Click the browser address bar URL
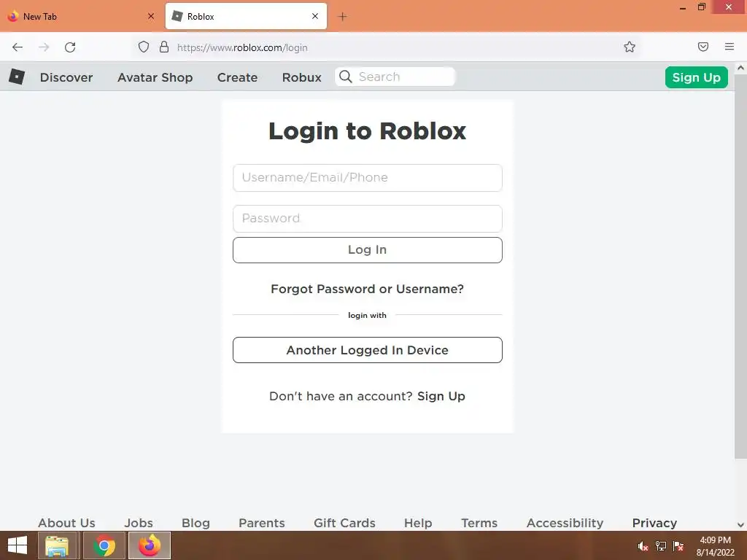 (x=242, y=47)
